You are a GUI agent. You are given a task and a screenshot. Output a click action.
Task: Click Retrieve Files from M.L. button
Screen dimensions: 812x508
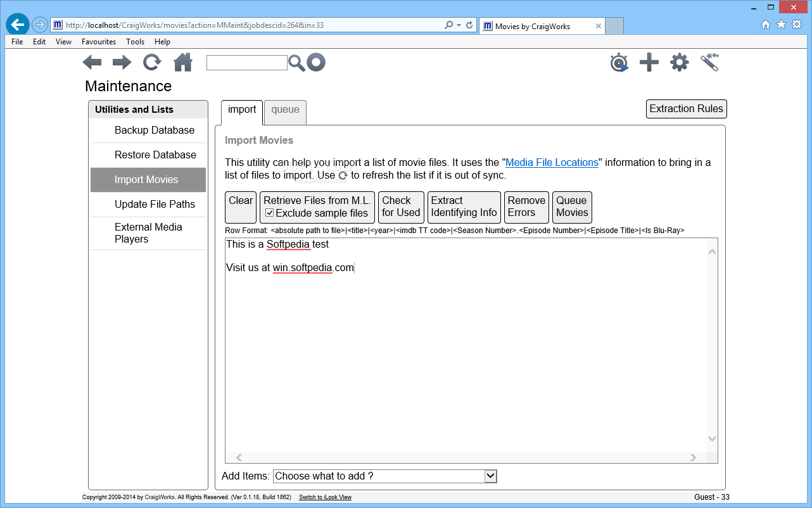click(x=317, y=207)
